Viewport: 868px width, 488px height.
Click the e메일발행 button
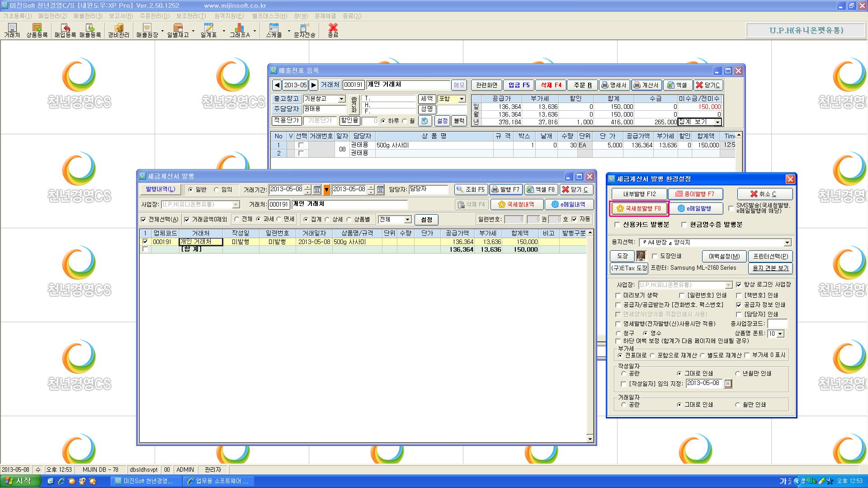(695, 209)
